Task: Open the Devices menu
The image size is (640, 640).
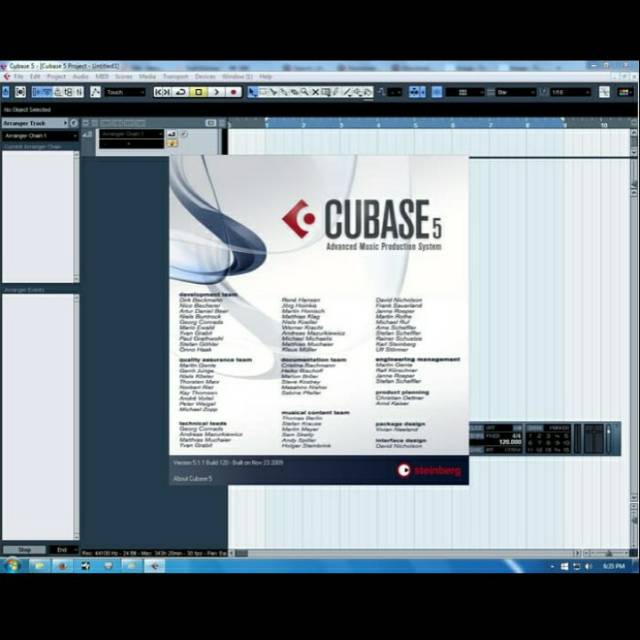Action: [x=205, y=76]
